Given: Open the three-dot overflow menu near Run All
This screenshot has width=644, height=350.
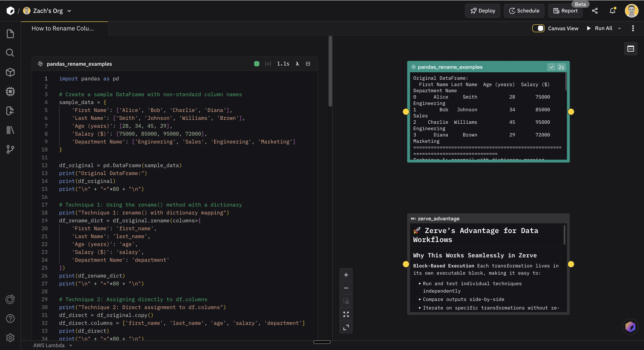Looking at the screenshot, I should tap(633, 28).
